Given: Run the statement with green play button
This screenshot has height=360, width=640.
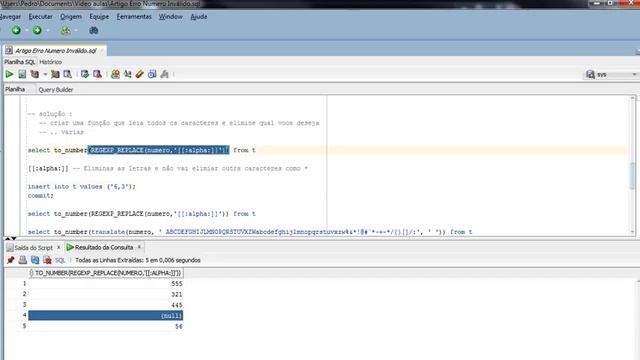Looking at the screenshot, I should point(9,74).
